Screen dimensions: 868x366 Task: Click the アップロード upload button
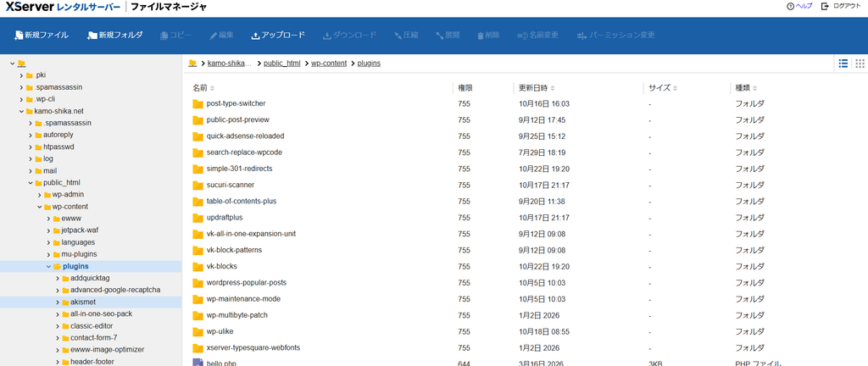point(278,35)
